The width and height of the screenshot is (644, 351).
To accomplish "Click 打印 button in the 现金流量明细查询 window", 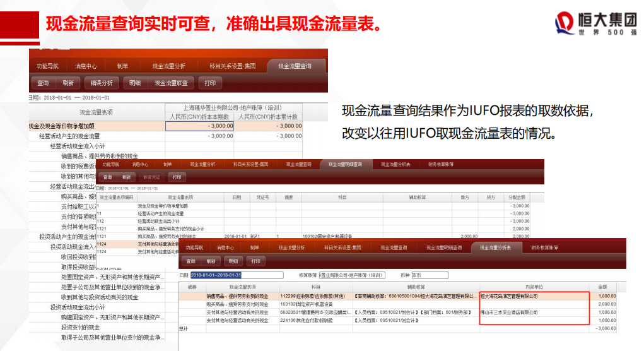I will 177,177.
